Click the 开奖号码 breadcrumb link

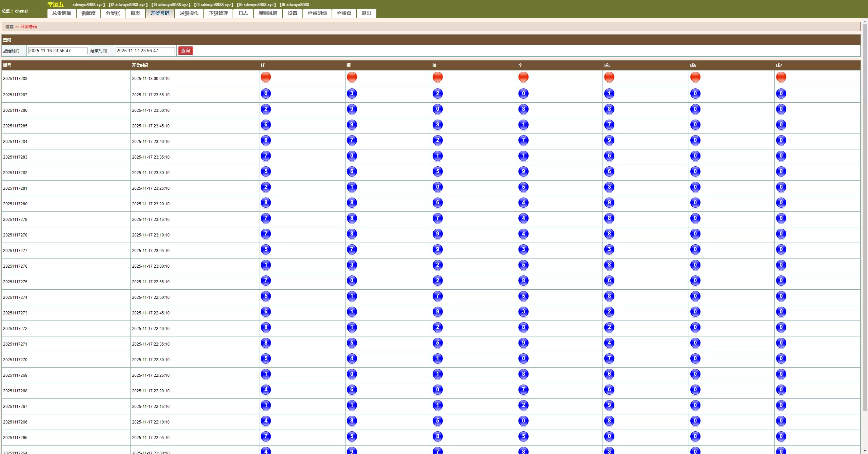pyautogui.click(x=28, y=26)
